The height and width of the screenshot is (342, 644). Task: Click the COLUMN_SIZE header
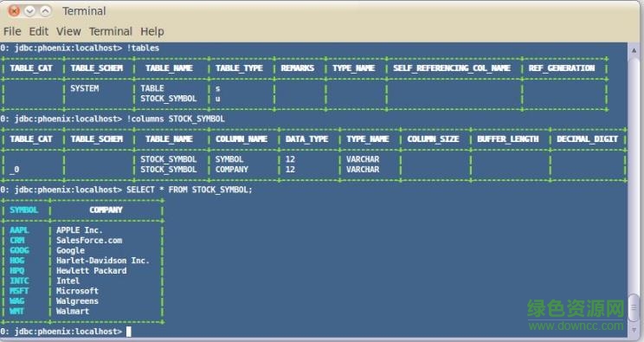point(434,139)
